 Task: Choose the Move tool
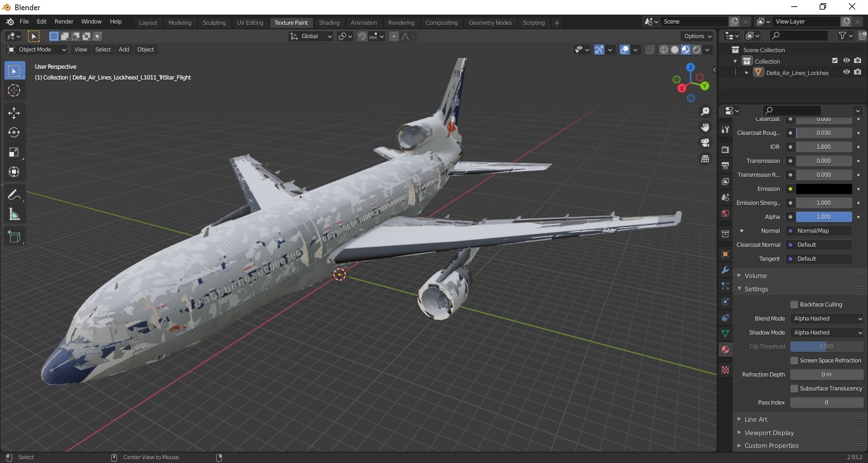pos(14,113)
